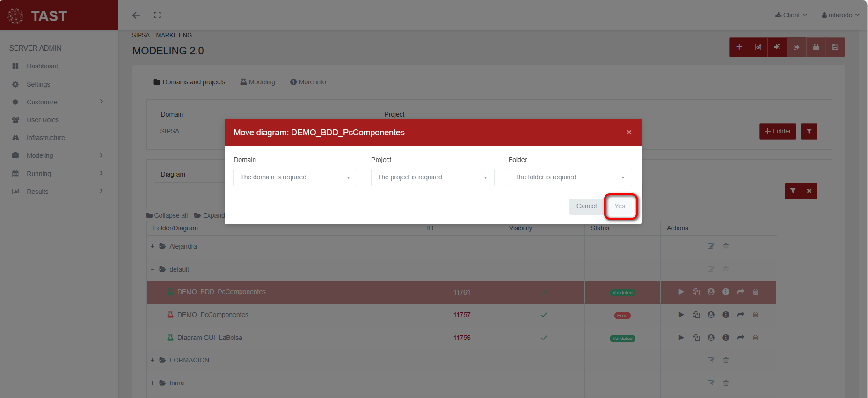Click the save disk icon in toolbar
868x398 pixels.
835,47
